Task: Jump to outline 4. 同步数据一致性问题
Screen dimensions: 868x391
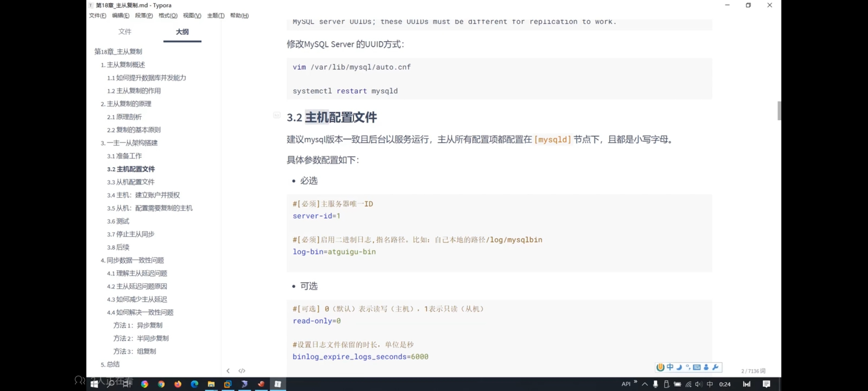Action: (x=132, y=260)
